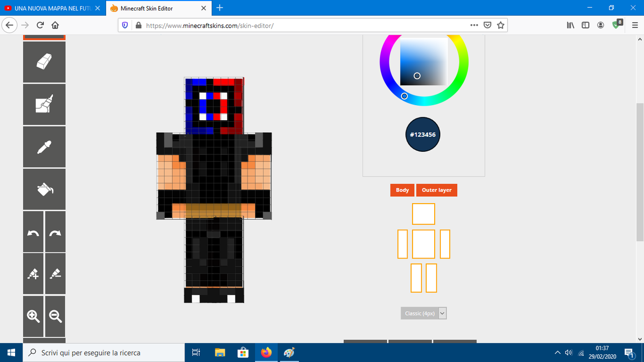Toggle the torso part in the part selector
This screenshot has height=362, width=644.
[x=423, y=244]
